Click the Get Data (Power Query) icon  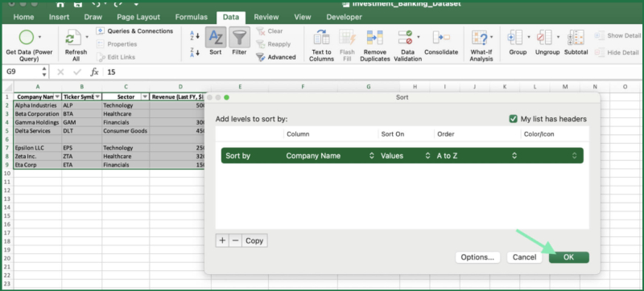(27, 37)
